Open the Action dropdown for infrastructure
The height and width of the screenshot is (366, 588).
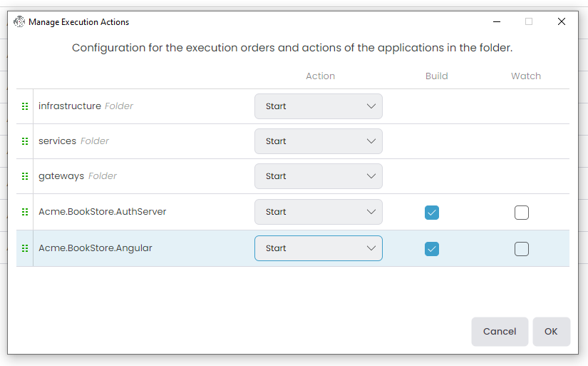click(318, 106)
